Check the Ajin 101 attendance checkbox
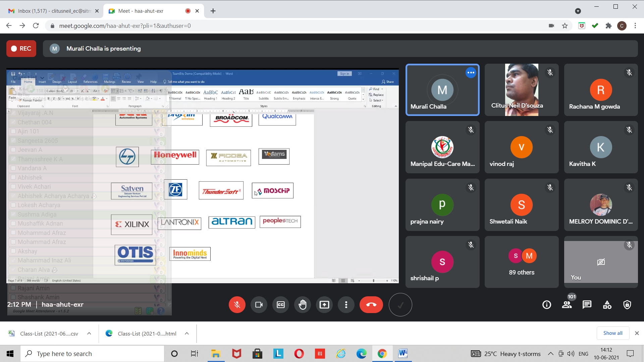The width and height of the screenshot is (644, 362). pyautogui.click(x=13, y=131)
